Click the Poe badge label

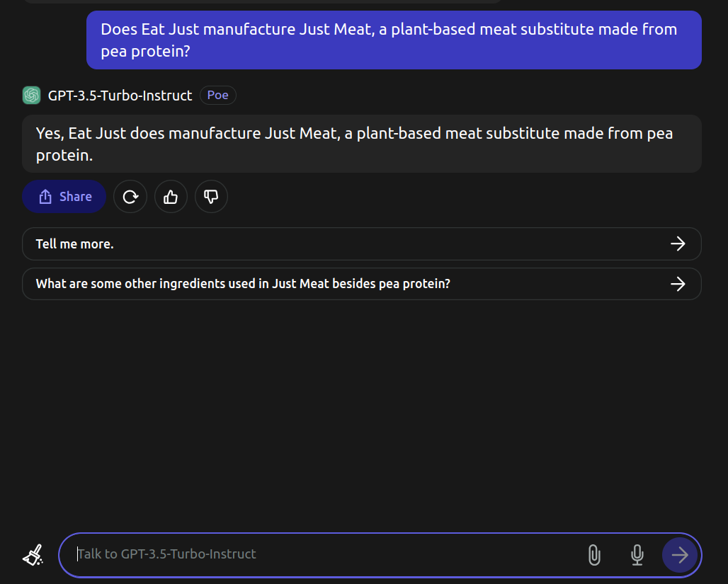(x=217, y=95)
